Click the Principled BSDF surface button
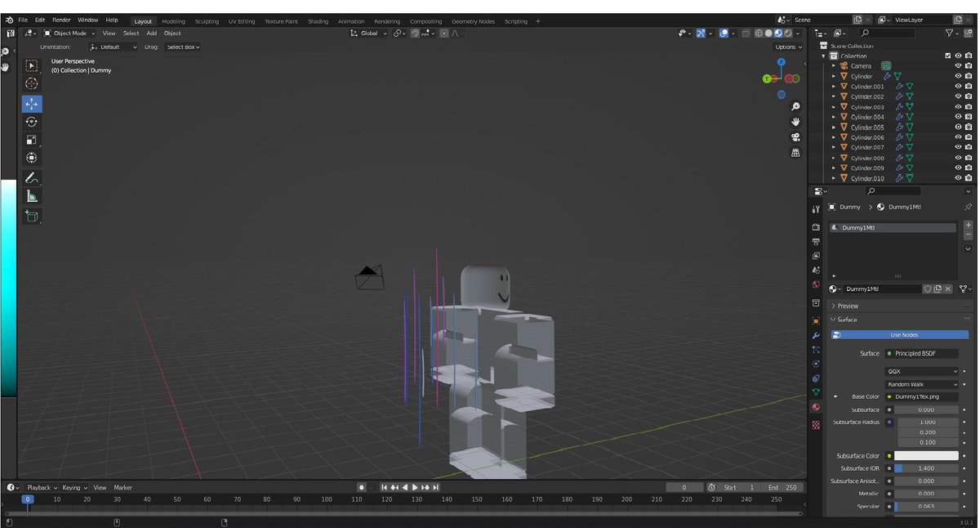 (922, 354)
